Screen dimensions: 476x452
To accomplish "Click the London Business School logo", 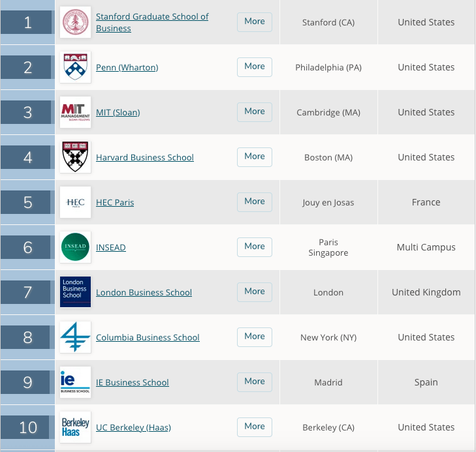I will (x=75, y=292).
